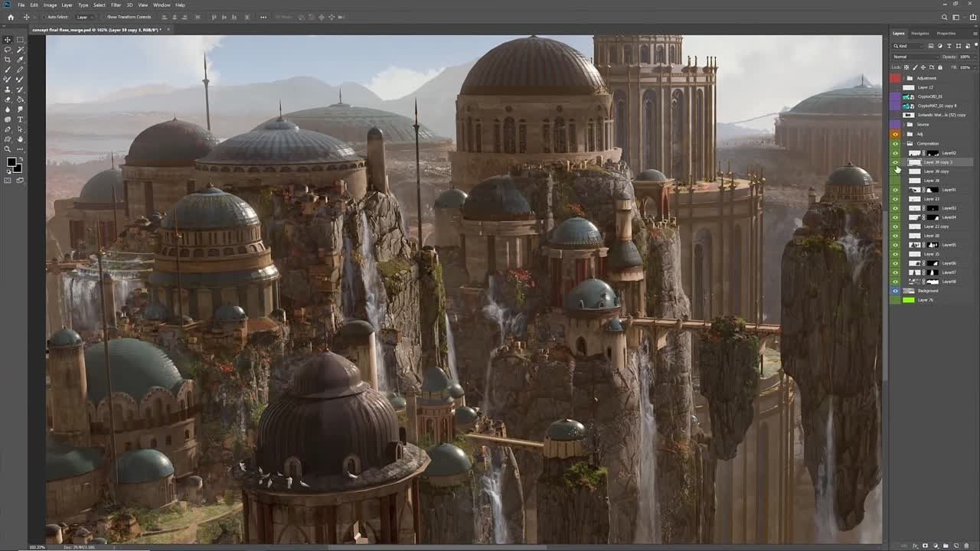Expand the Adjustment group folder arrow
The image size is (980, 551).
click(x=903, y=78)
